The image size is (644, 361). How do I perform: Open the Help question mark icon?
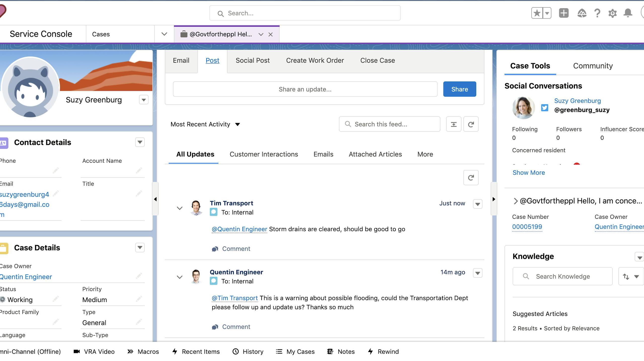coord(597,13)
